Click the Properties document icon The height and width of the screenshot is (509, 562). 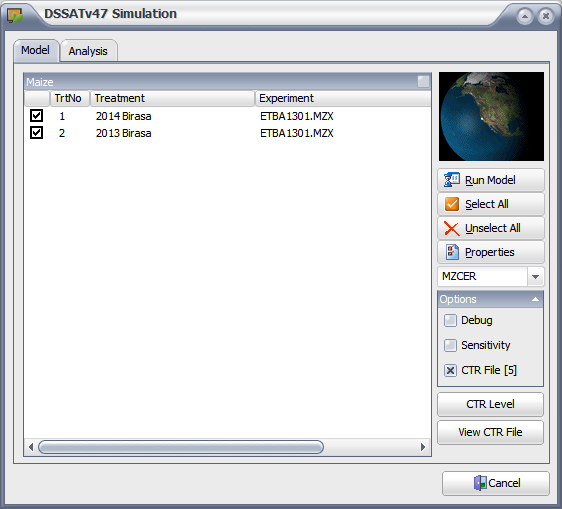pos(452,252)
